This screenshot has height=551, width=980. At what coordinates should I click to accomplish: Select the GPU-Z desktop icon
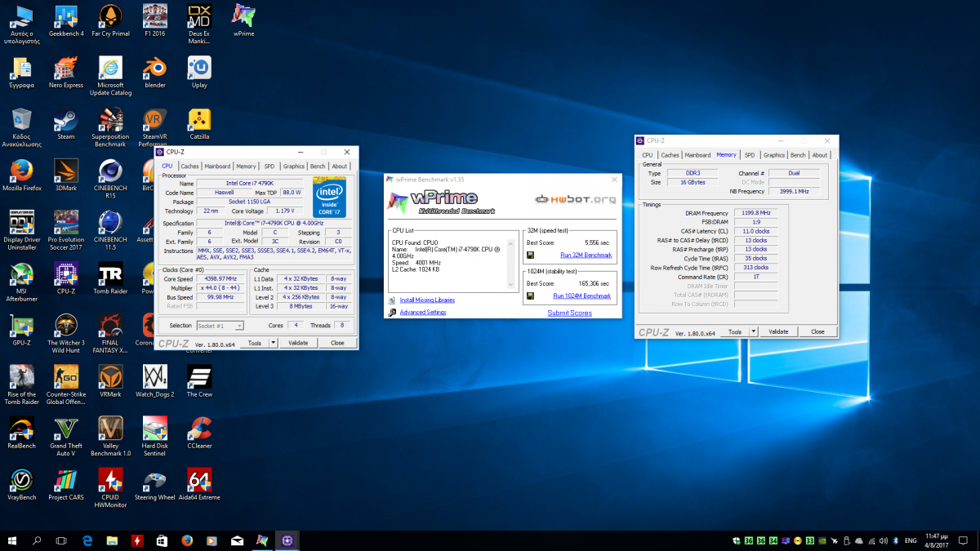(x=22, y=329)
